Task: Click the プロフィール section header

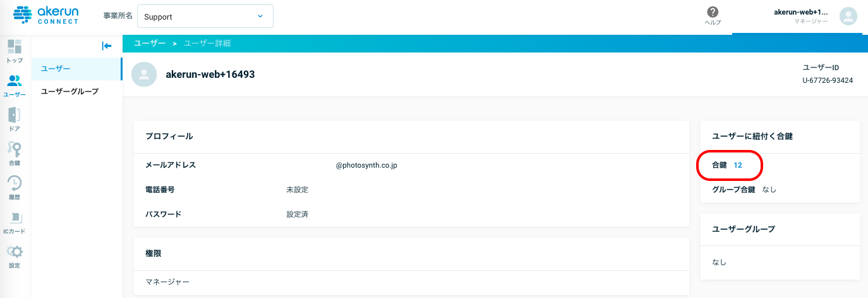Action: (x=169, y=136)
